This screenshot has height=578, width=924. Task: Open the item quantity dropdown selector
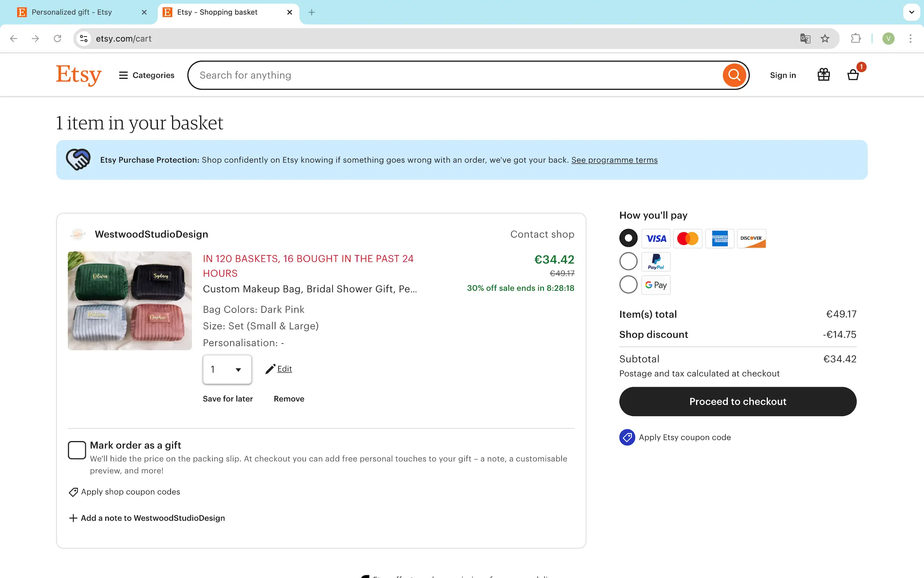coord(227,368)
